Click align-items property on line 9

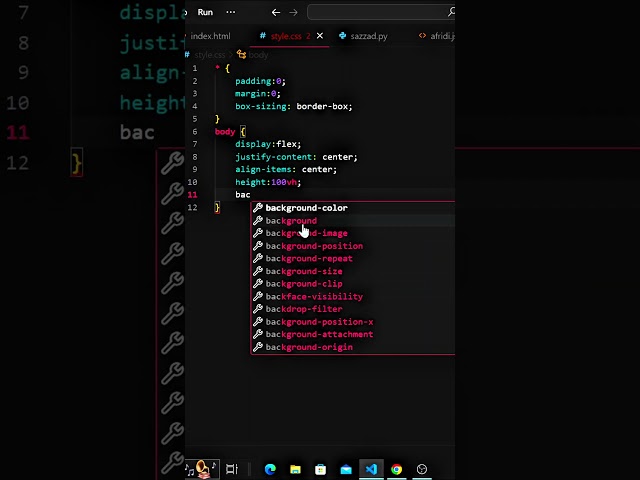click(263, 169)
